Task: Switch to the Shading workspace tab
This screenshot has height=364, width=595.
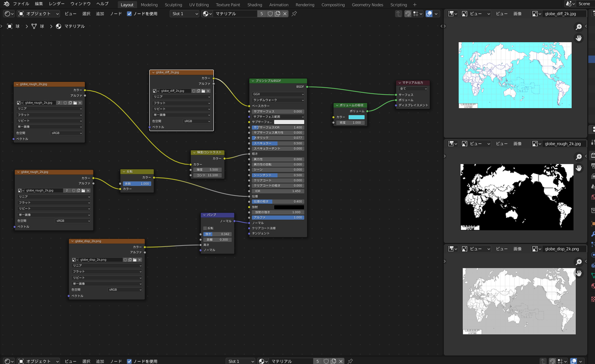Action: coord(254,4)
